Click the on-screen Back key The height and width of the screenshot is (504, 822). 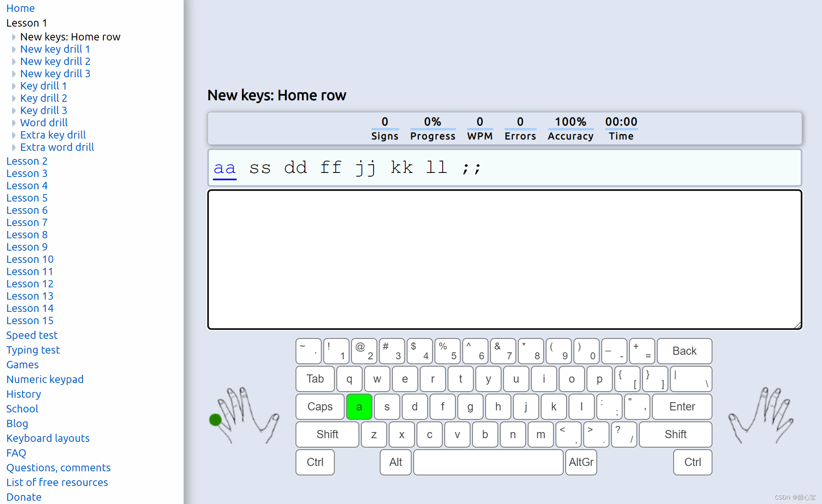click(x=684, y=351)
